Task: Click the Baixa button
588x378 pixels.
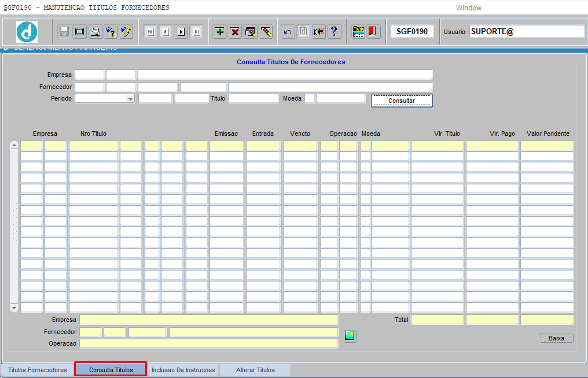Action: click(x=557, y=338)
